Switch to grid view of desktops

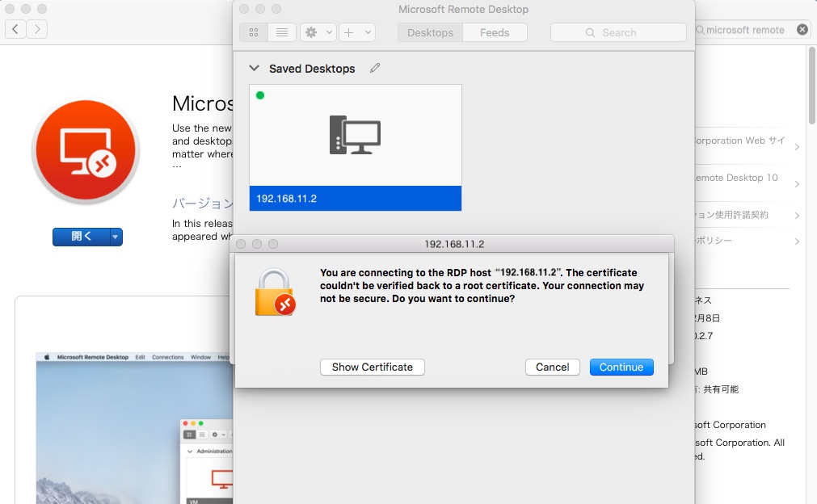[x=254, y=32]
